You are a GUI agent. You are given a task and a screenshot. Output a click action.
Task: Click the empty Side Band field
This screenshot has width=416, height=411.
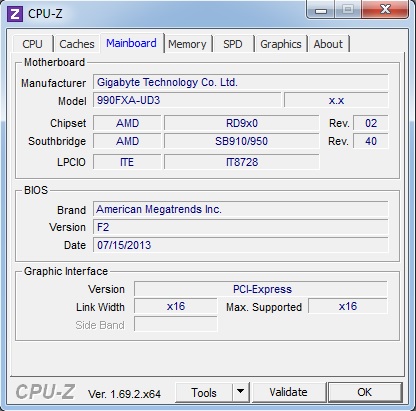click(x=176, y=324)
